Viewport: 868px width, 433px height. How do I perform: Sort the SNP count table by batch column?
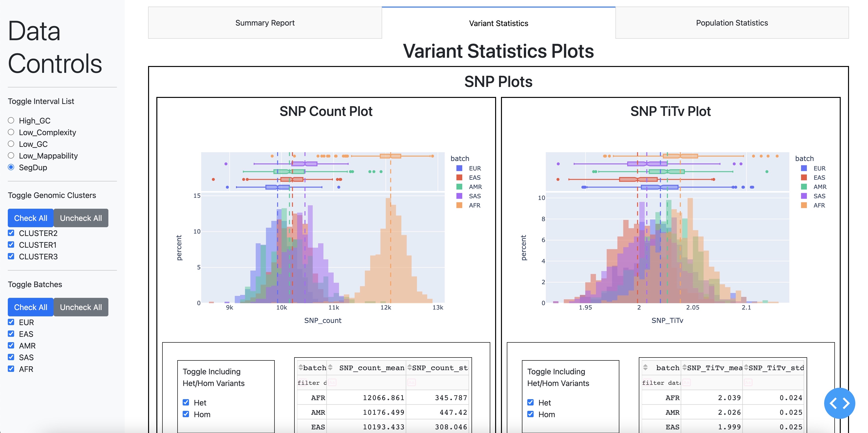301,368
